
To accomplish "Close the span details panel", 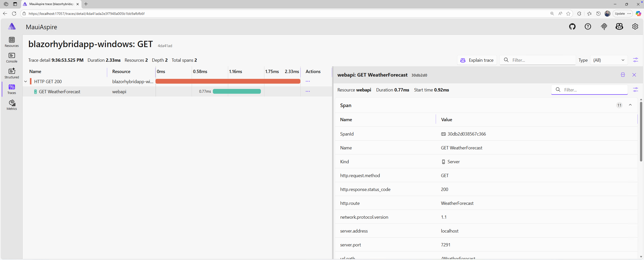I will 634,75.
